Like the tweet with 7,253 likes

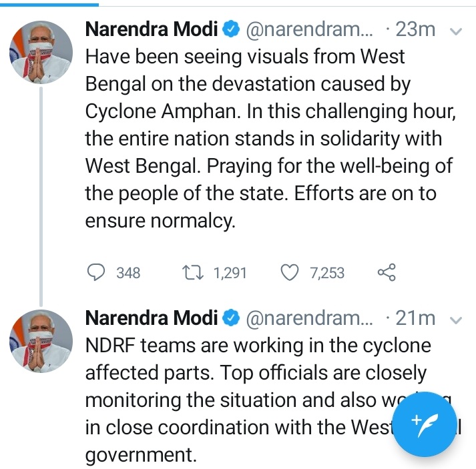288,272
